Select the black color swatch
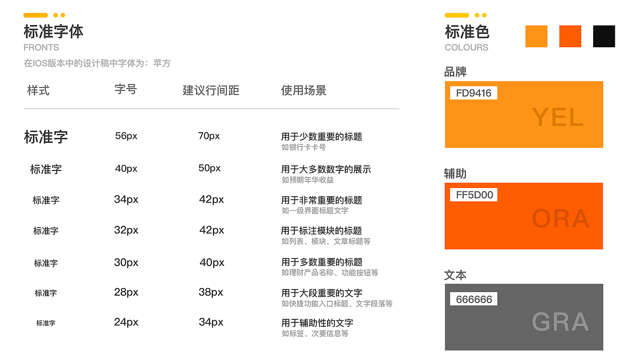644x362 pixels. (x=604, y=36)
